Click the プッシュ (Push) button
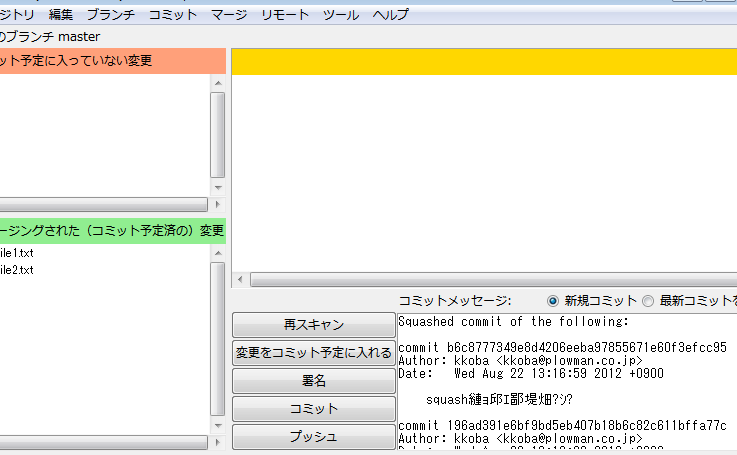This screenshot has width=737, height=455. pyautogui.click(x=314, y=437)
